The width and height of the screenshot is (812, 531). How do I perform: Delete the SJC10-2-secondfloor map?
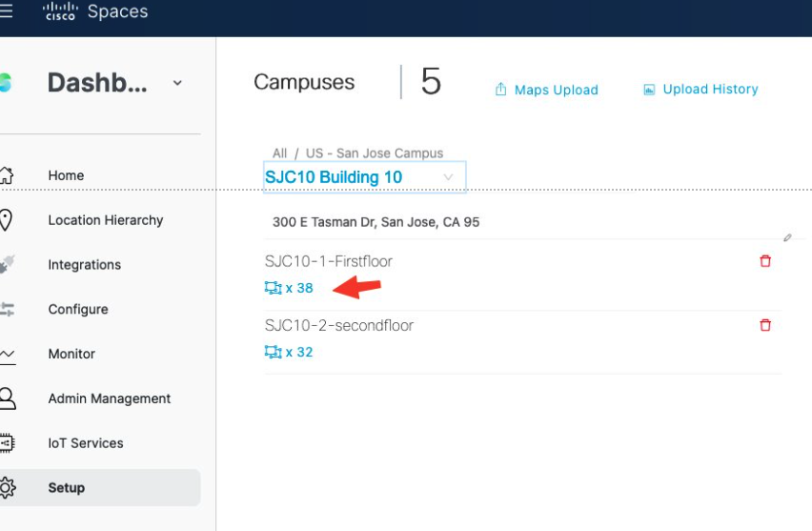click(764, 325)
